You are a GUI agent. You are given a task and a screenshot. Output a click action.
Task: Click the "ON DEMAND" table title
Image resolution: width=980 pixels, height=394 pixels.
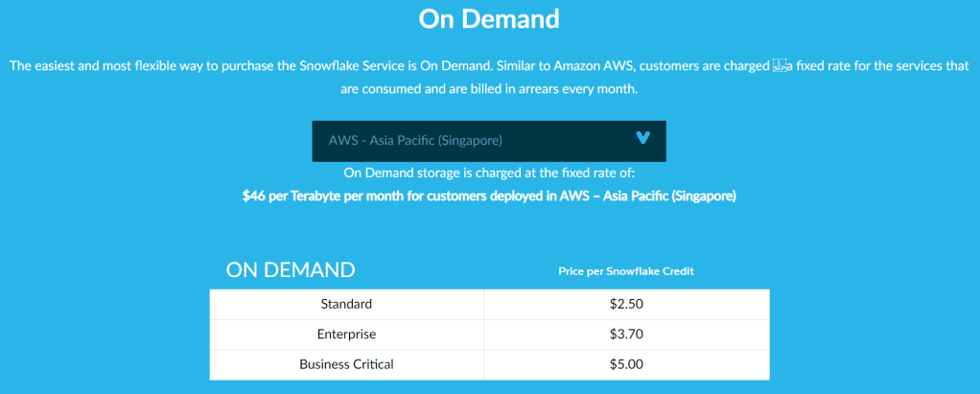pyautogui.click(x=291, y=270)
